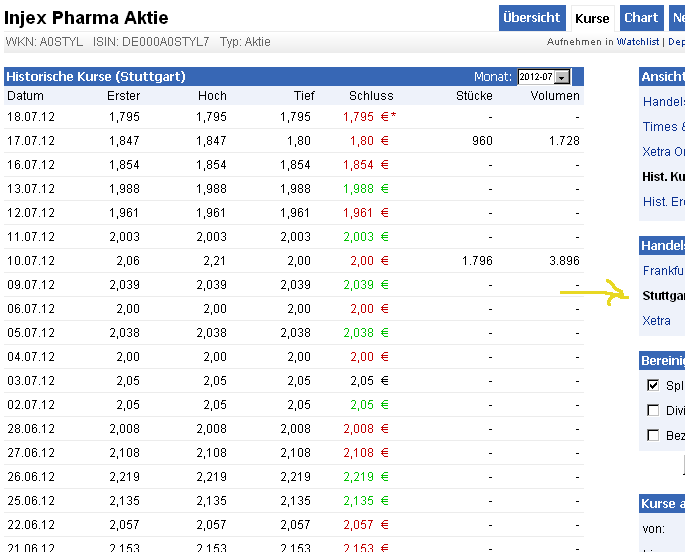Open the Xetra trading venue link
This screenshot has height=552, width=685.
click(656, 321)
